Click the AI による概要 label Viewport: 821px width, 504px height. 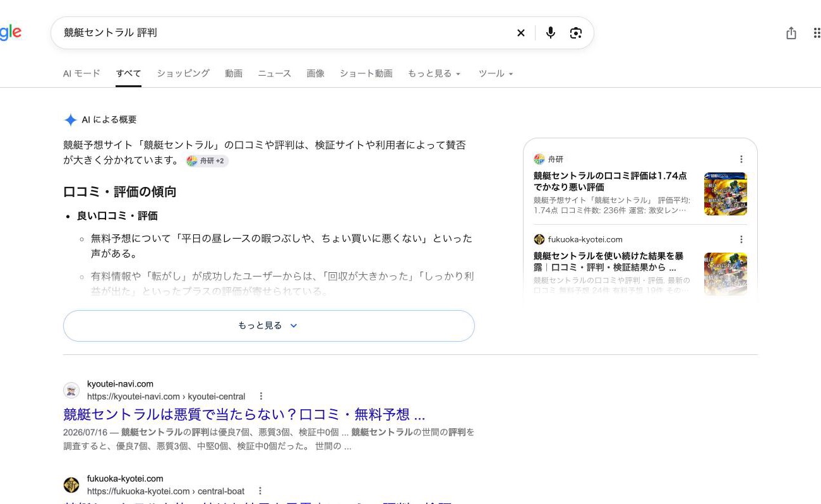(109, 120)
